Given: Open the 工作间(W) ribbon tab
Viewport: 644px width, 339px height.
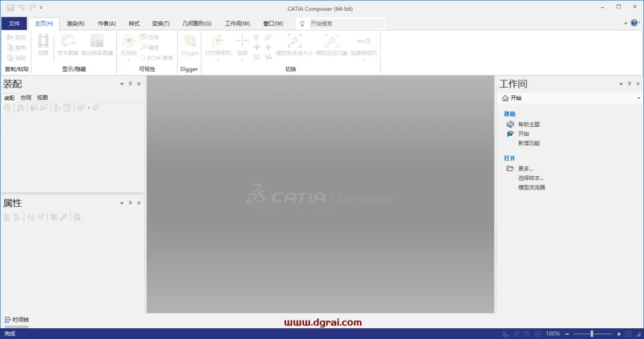Looking at the screenshot, I should [237, 23].
